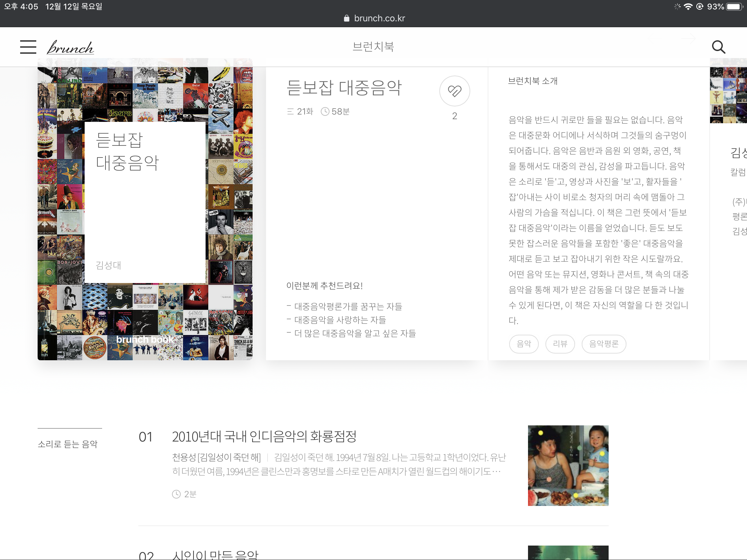This screenshot has height=560, width=747.
Task: Click the 2분 clock icon under article 01
Action: [x=176, y=494]
